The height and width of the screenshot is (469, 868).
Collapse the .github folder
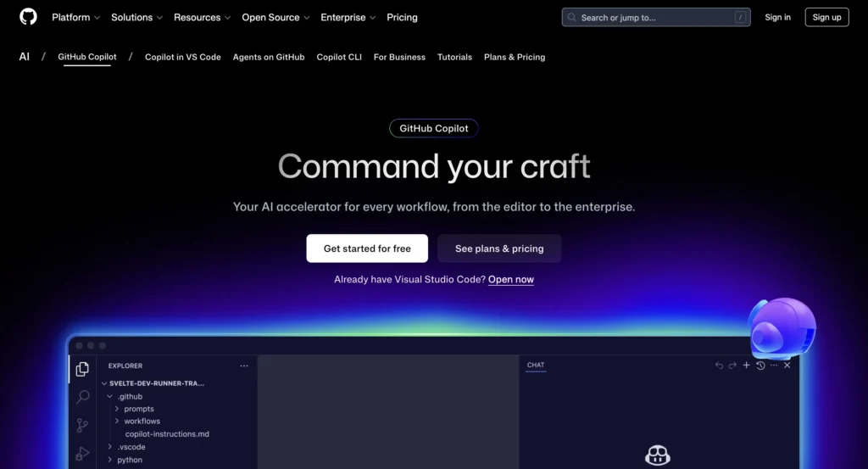point(125,396)
